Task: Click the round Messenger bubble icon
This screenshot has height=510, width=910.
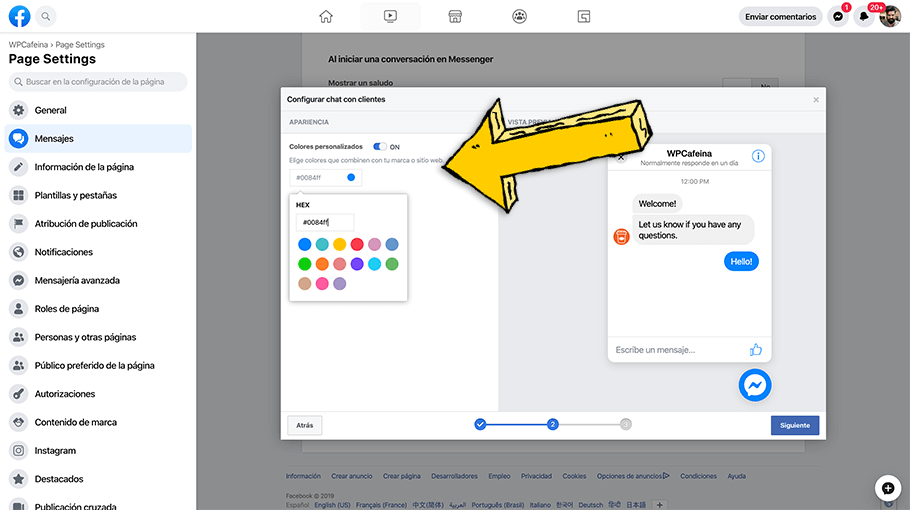Action: pos(755,385)
